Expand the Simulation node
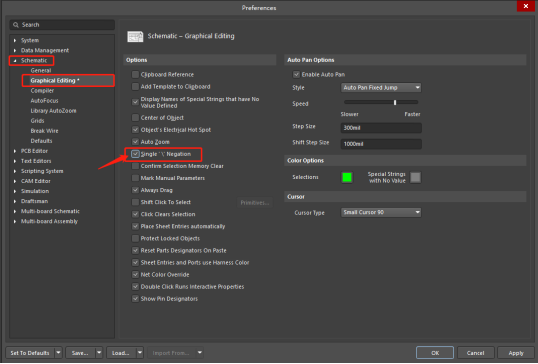 (15, 191)
